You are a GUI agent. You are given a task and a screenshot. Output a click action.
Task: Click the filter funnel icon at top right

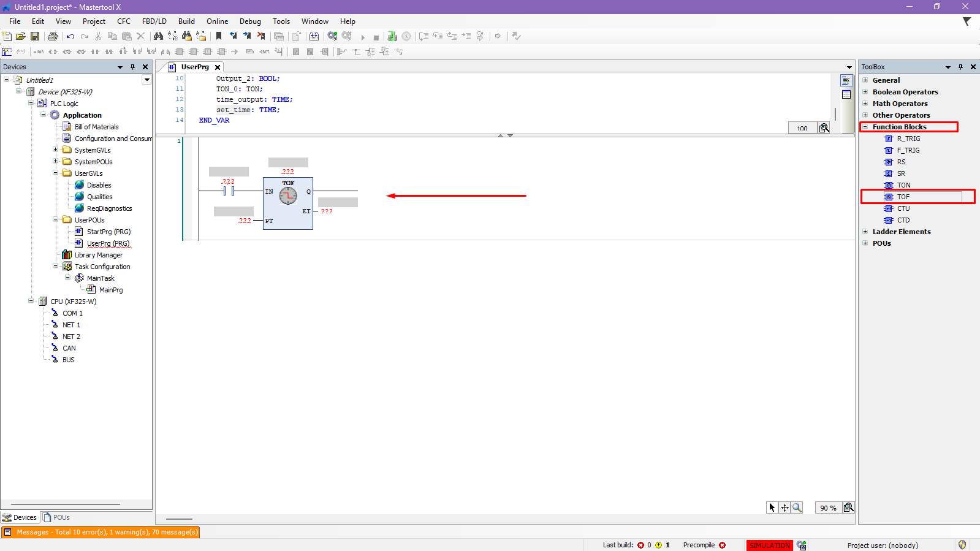(967, 21)
